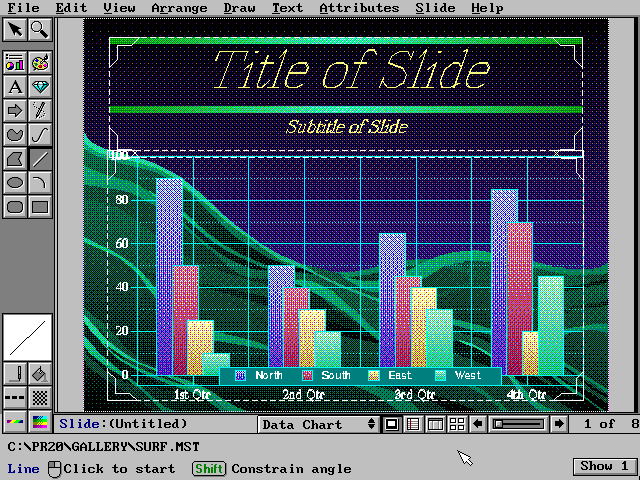This screenshot has height=480, width=640.
Task: Select the arc tool
Action: (40, 183)
